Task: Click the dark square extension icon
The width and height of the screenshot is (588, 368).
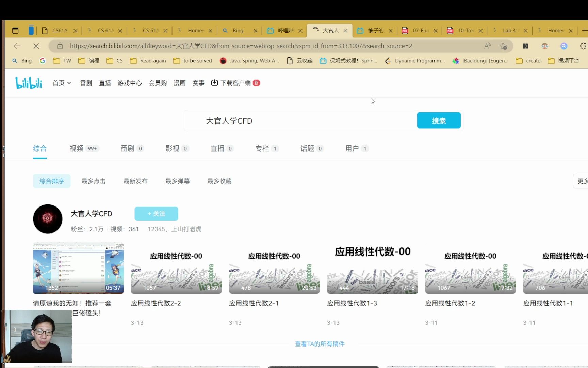Action: [x=525, y=46]
